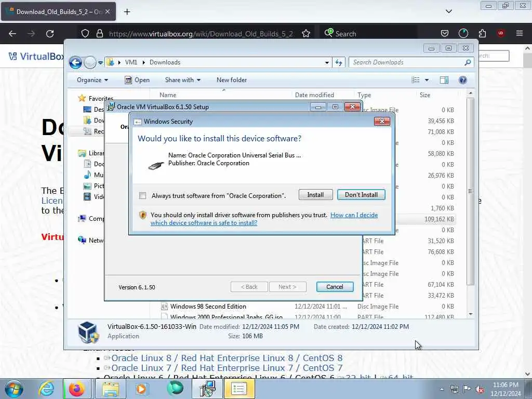This screenshot has width=532, height=399.
Task: Bookmark page with star icon
Action: [306, 33]
